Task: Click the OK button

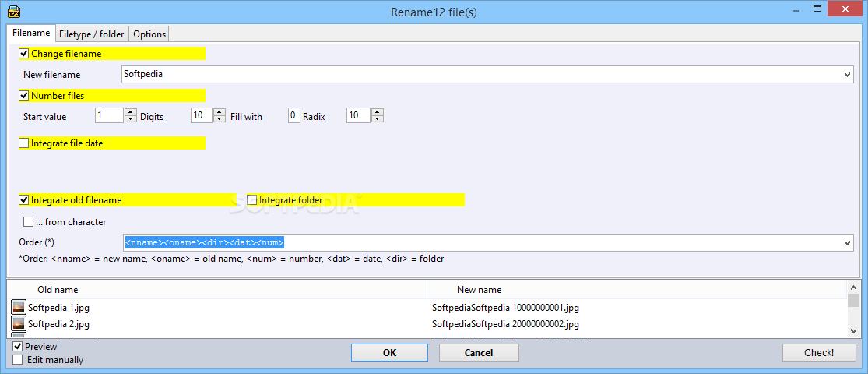Action: [389, 353]
